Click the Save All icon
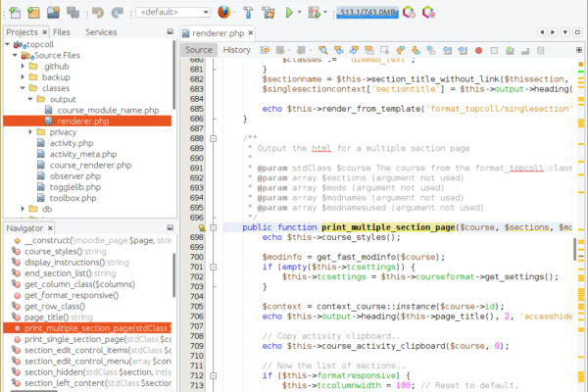This screenshot has width=588, height=392. pyautogui.click(x=73, y=13)
